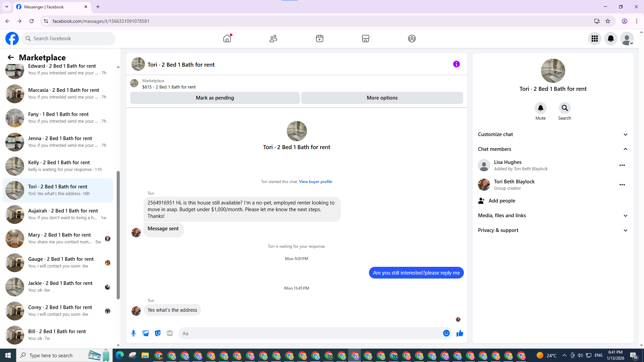
Task: Click the conversation list scrollbar thumb
Action: (118, 235)
